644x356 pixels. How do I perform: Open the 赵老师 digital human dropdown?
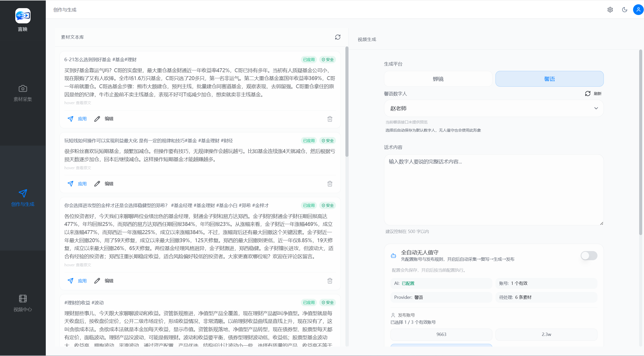tap(494, 108)
